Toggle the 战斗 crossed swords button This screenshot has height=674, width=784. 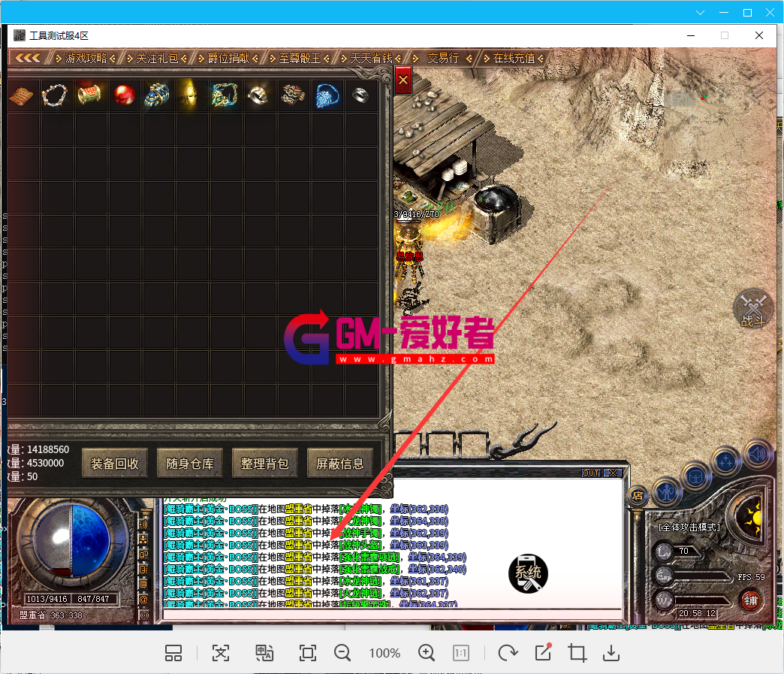coord(753,309)
